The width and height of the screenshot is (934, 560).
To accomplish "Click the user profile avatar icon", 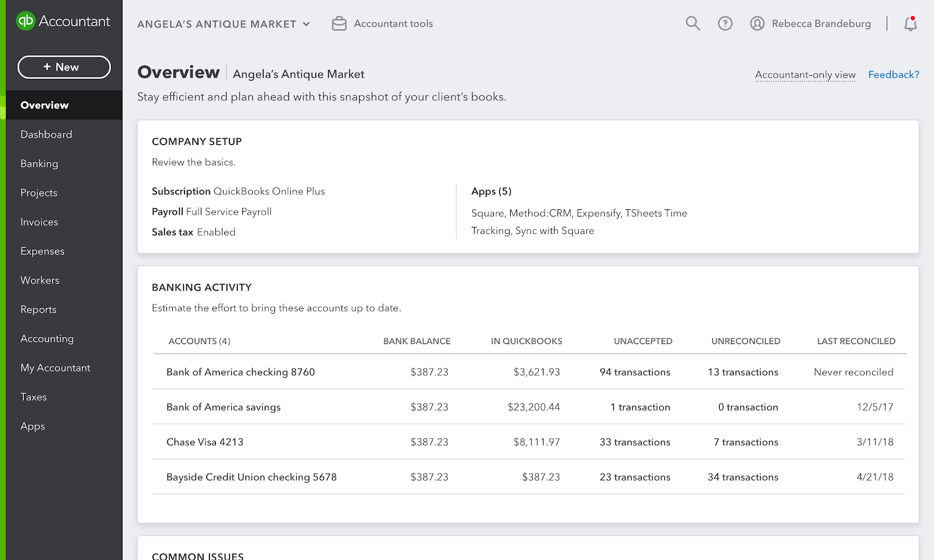I will pos(757,23).
